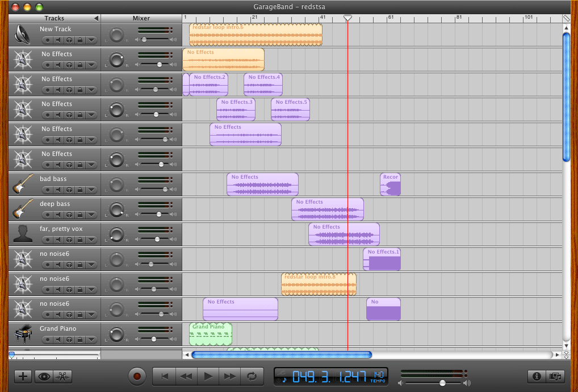Click the Rewind transport button

[186, 376]
